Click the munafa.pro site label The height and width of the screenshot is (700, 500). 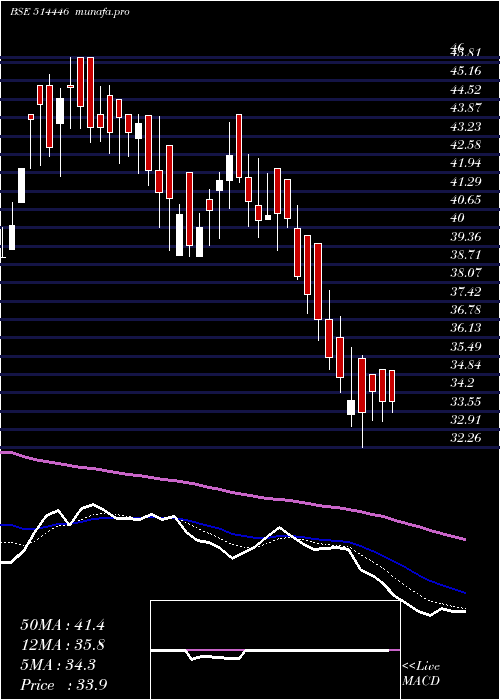(103, 12)
